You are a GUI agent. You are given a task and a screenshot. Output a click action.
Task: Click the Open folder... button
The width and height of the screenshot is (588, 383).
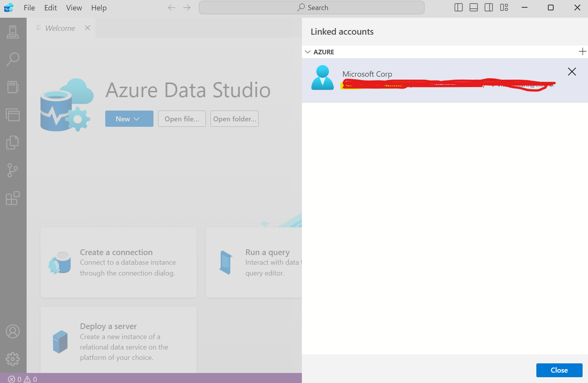(234, 119)
